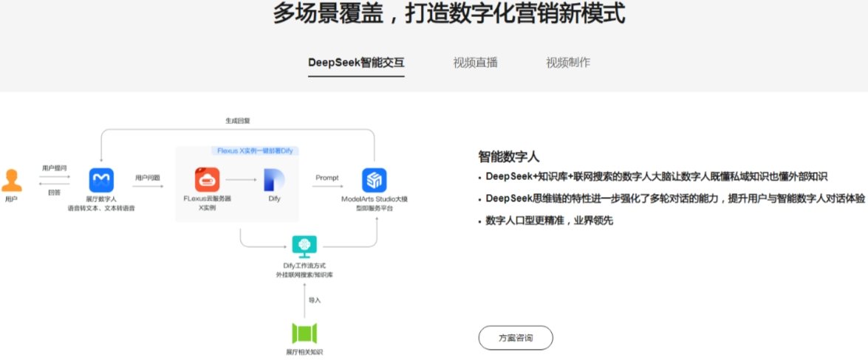Click the blue 展厅数字人 icon
This screenshot has width=868, height=363.
tap(101, 180)
